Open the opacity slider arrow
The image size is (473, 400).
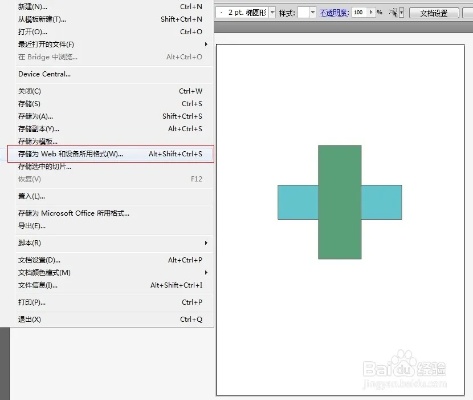[x=371, y=12]
